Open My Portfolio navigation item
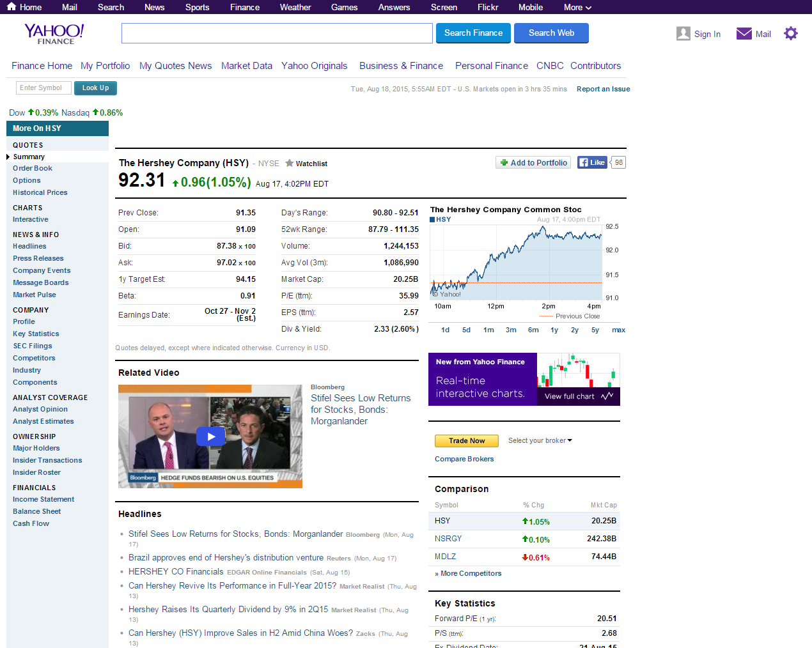The width and height of the screenshot is (812, 648). pos(105,66)
